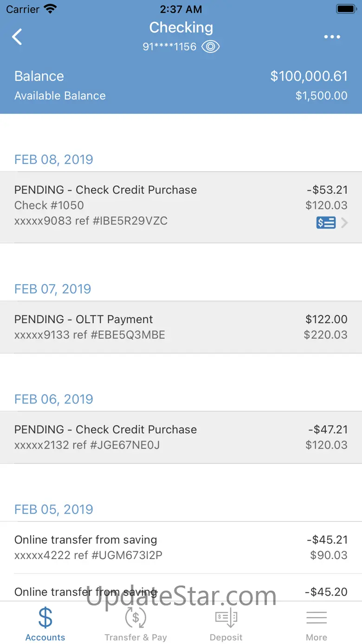Open the -$45.20 online transfer row
This screenshot has height=644, width=362.
click(181, 592)
